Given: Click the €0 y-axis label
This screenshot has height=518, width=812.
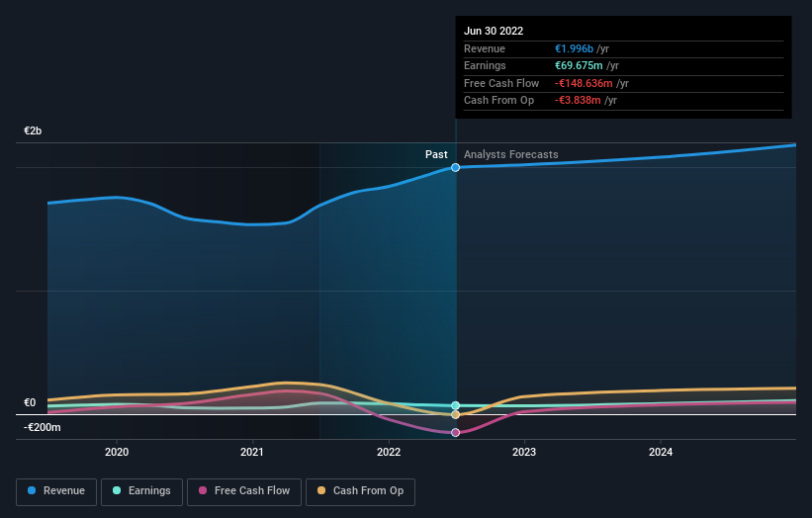Looking at the screenshot, I should [30, 402].
